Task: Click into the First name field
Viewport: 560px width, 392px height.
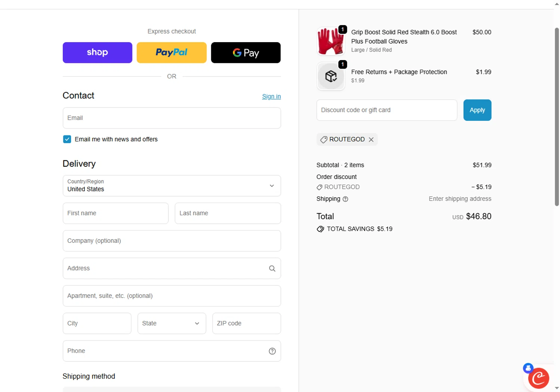Action: point(116,213)
